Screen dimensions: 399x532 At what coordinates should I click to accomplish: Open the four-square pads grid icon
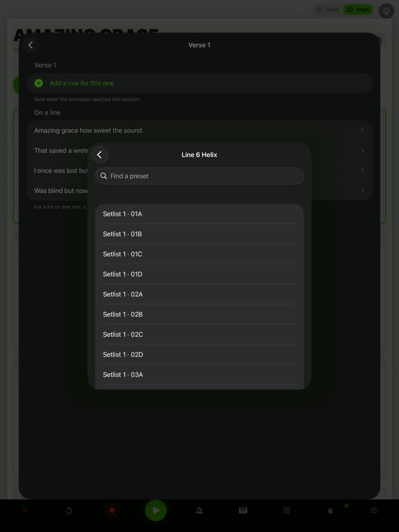pos(287,510)
